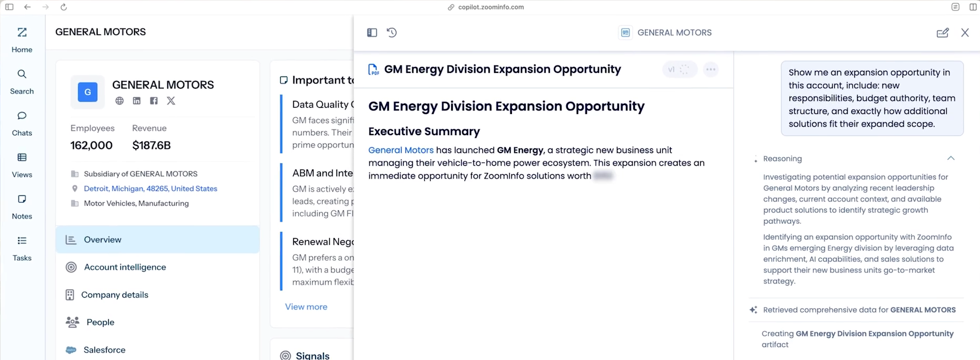Image resolution: width=980 pixels, height=360 pixels.
Task: Click the General Motors link in summary
Action: (401, 150)
